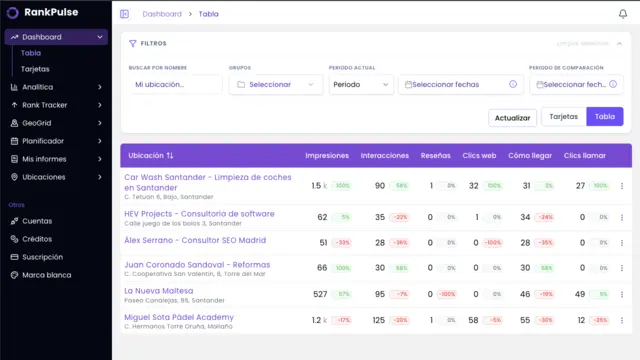Click the Cuentas sidebar icon
This screenshot has height=360, width=640.
coord(14,221)
